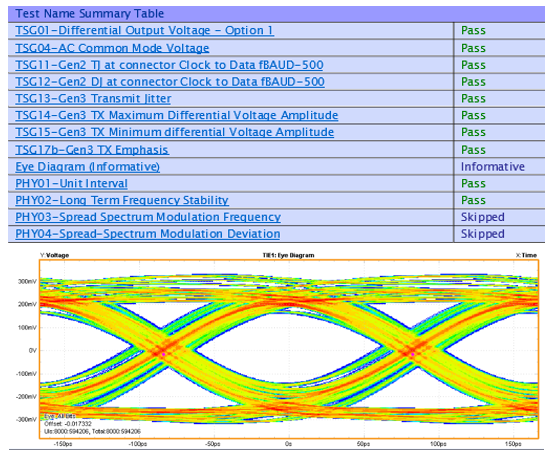The width and height of the screenshot is (549, 461).
Task: Jump to Eye Diagram (Informative) section
Action: point(88,167)
